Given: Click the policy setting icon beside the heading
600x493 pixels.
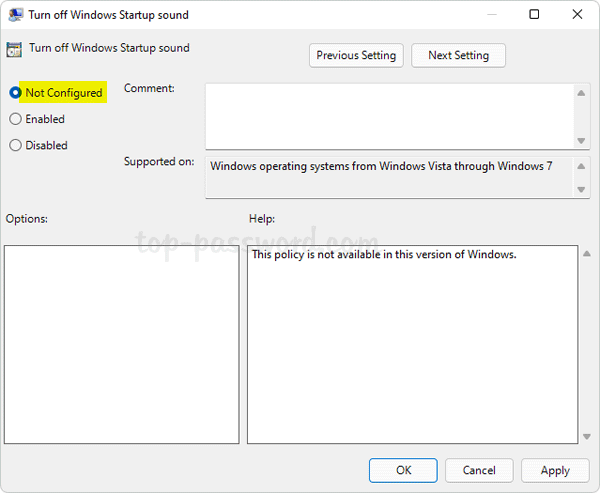Looking at the screenshot, I should pyautogui.click(x=14, y=49).
